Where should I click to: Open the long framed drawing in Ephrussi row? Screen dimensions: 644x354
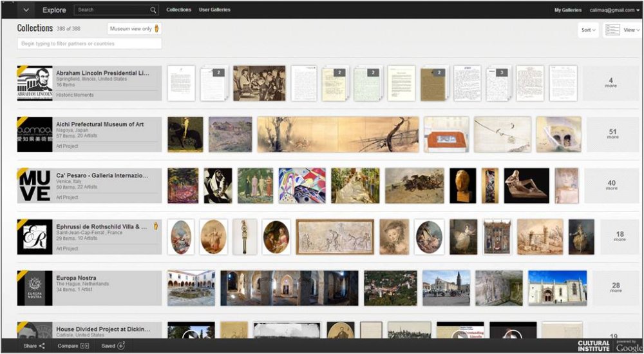(x=335, y=237)
